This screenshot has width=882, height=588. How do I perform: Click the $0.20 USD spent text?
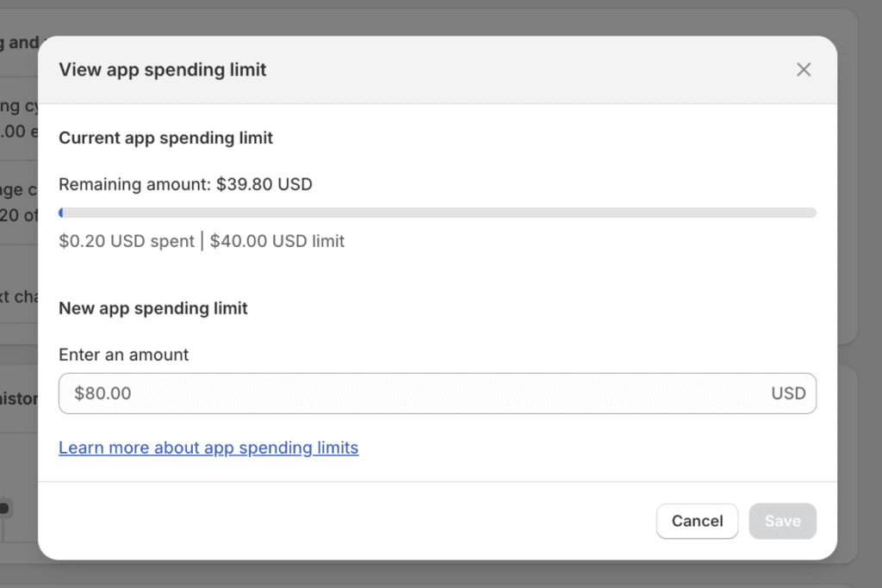pos(127,241)
